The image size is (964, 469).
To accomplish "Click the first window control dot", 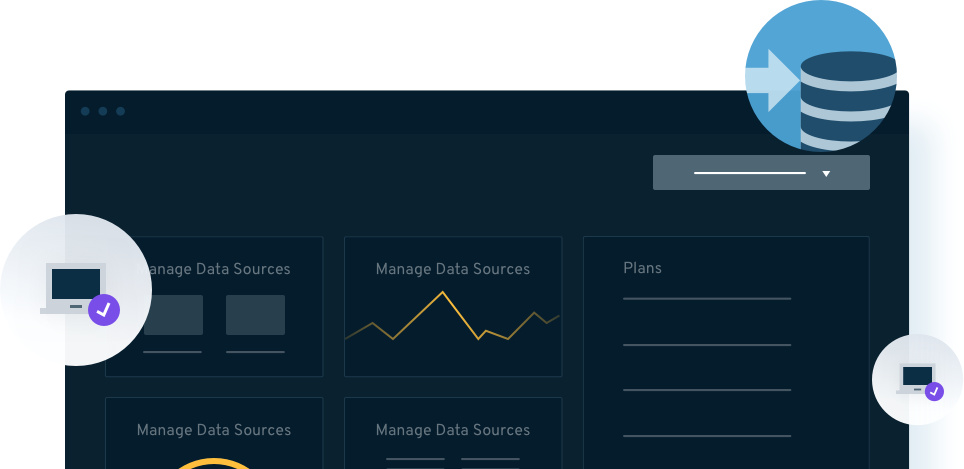I will 85,111.
